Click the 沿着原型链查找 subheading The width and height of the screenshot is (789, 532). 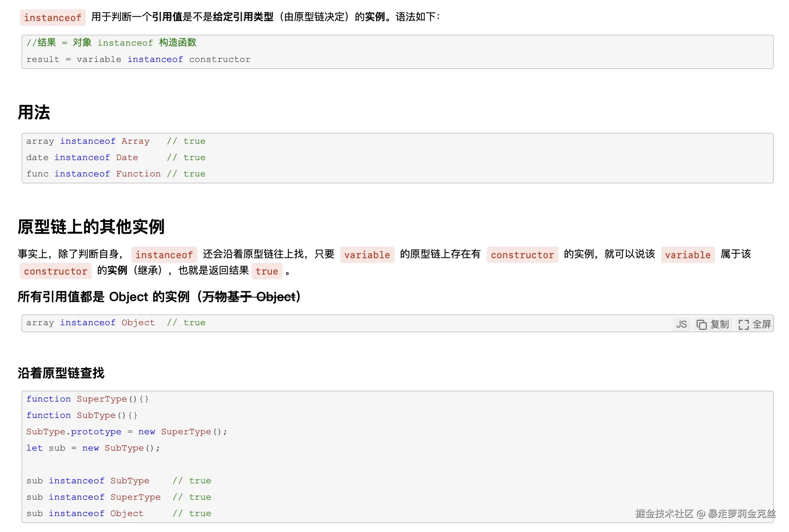(61, 373)
